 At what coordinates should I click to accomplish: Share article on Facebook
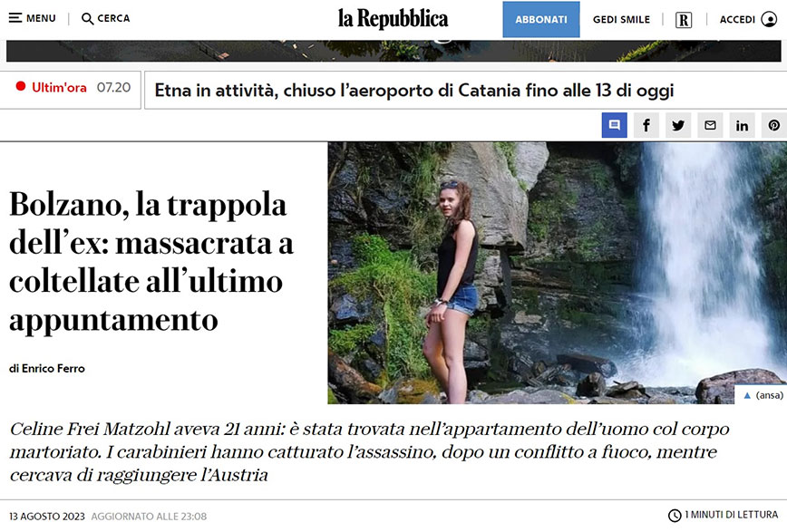pyautogui.click(x=646, y=125)
